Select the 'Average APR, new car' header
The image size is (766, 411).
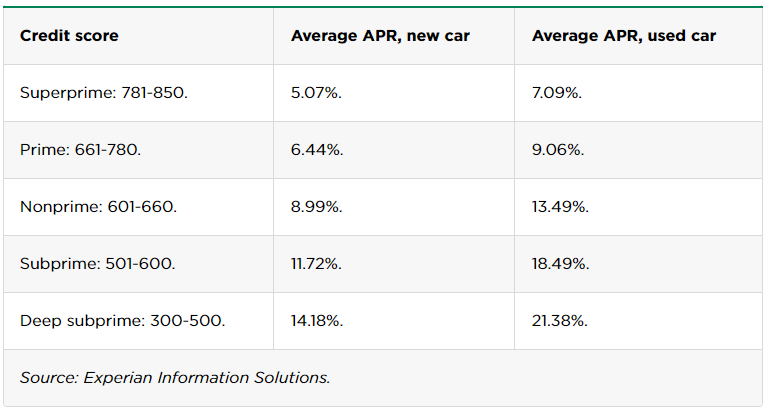point(380,36)
